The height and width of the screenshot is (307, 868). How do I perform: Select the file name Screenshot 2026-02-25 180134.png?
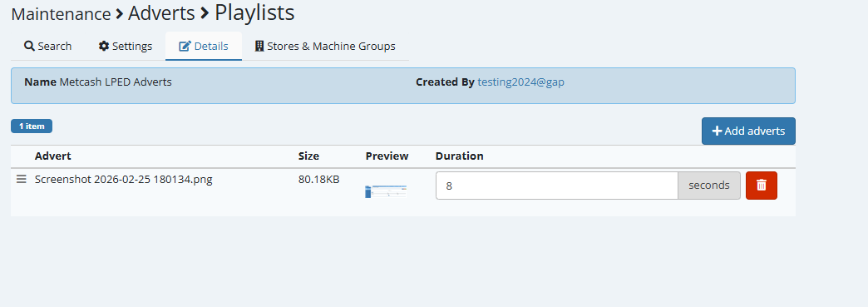click(123, 180)
